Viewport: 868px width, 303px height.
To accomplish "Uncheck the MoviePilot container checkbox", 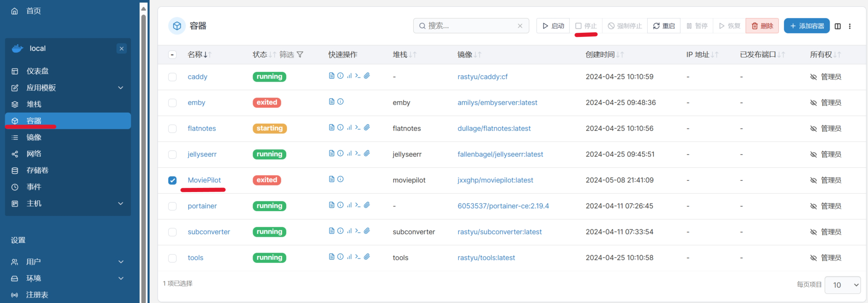I will coord(172,180).
